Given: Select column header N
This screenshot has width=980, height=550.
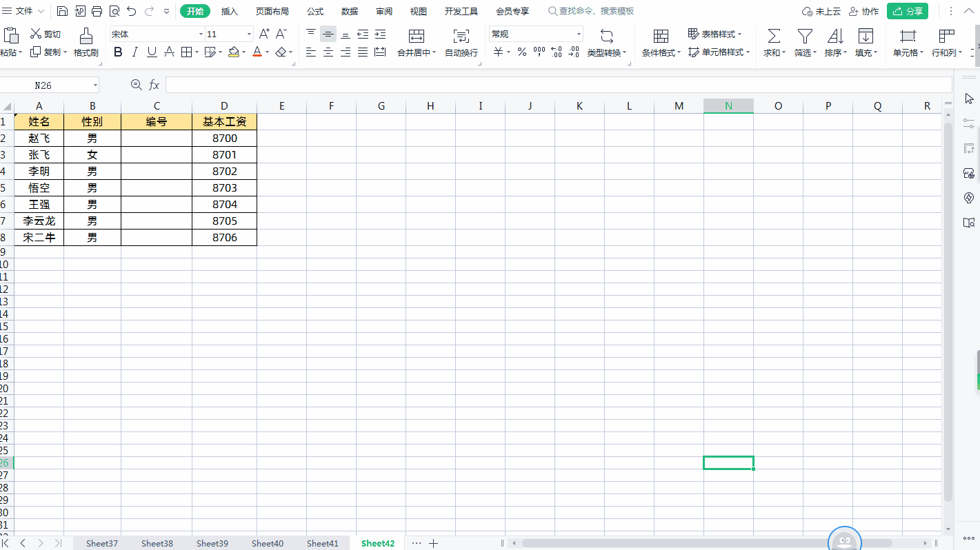Looking at the screenshot, I should coord(728,105).
